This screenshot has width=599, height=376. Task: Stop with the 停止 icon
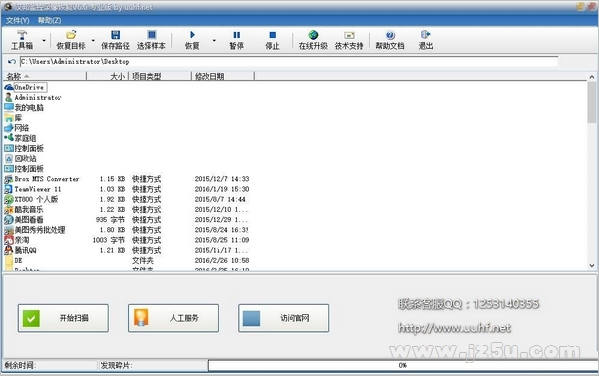pyautogui.click(x=272, y=35)
